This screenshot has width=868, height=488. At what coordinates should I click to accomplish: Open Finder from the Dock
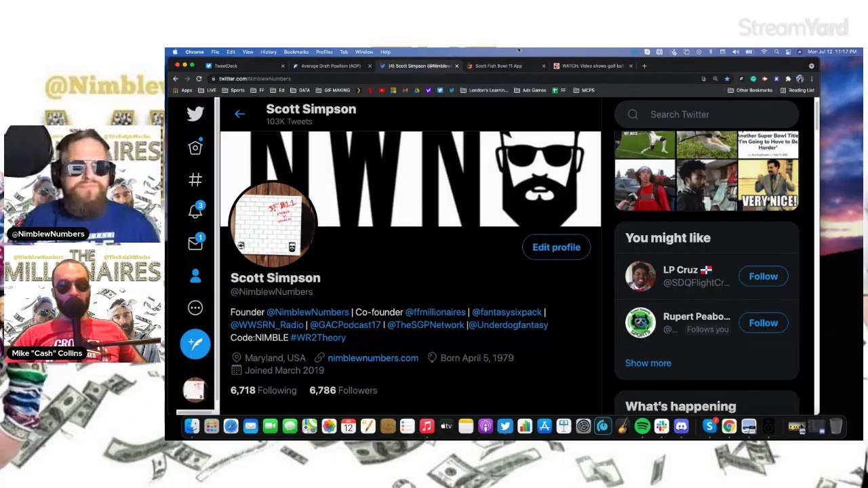point(192,426)
